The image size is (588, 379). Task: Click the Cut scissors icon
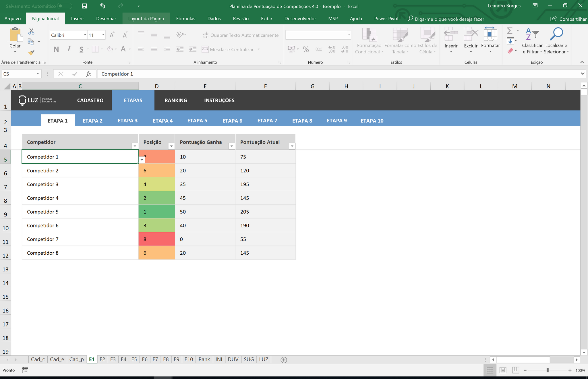tap(31, 31)
